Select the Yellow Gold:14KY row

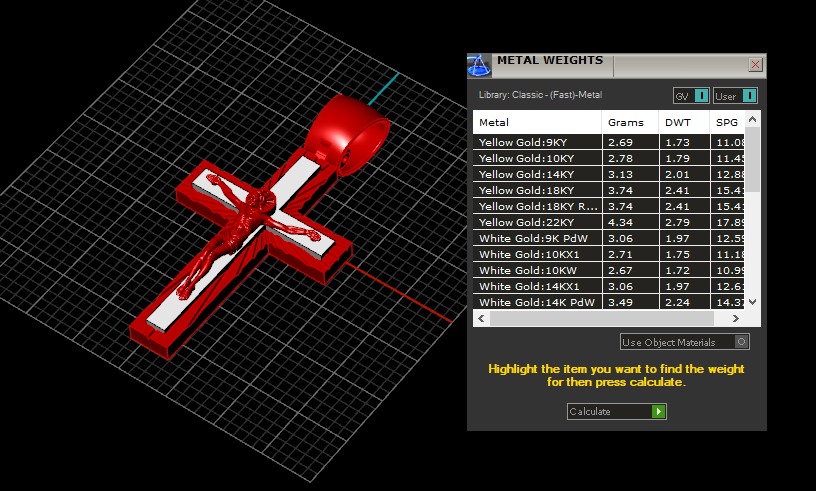(x=609, y=174)
